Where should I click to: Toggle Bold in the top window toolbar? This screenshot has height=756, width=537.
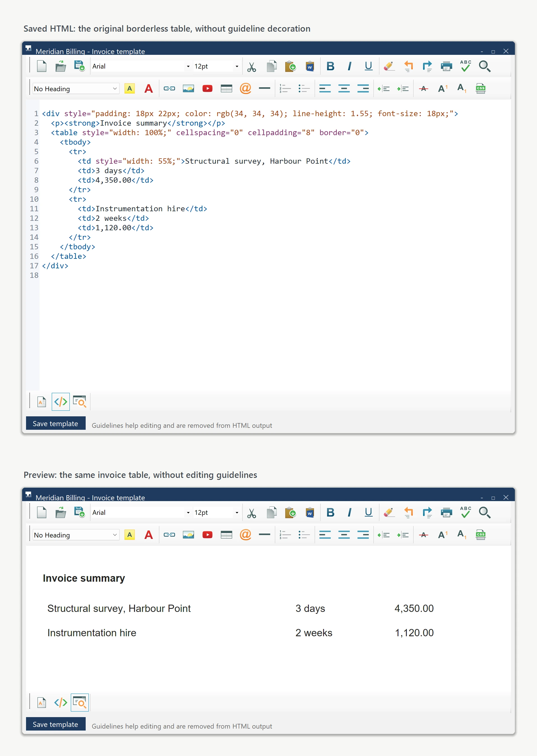[x=330, y=66]
